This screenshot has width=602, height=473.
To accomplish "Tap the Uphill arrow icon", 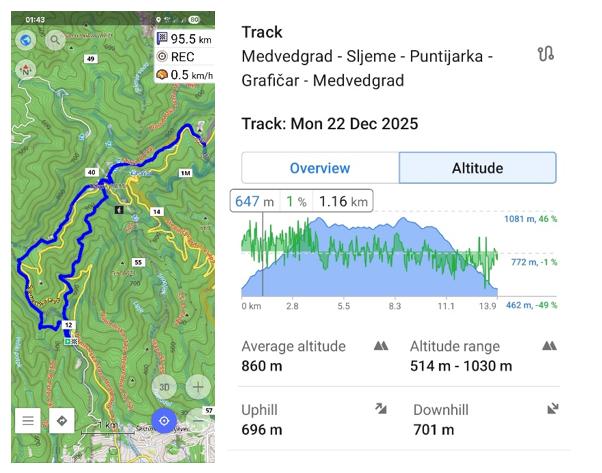I will pos(380,409).
